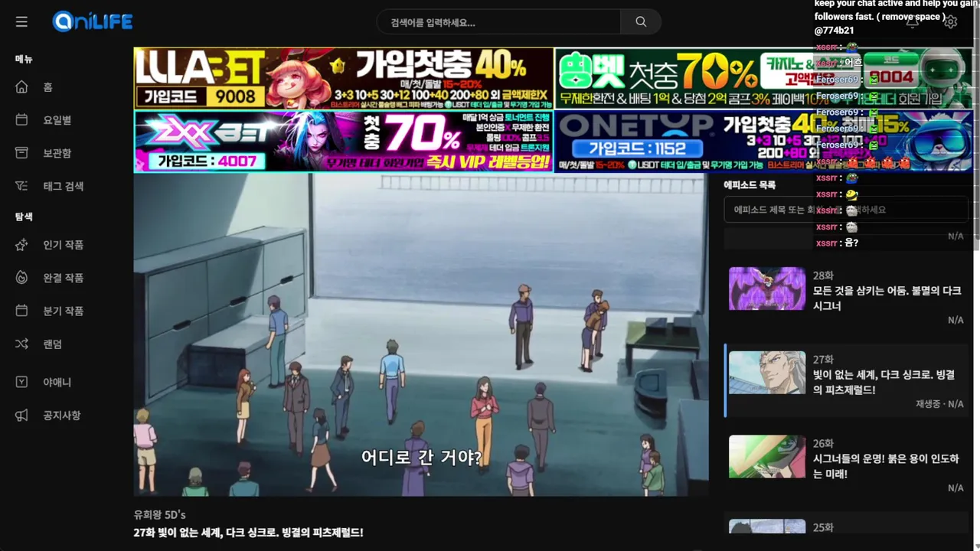Open episode 28 thumbnail
Image resolution: width=980 pixels, height=551 pixels.
pyautogui.click(x=767, y=289)
